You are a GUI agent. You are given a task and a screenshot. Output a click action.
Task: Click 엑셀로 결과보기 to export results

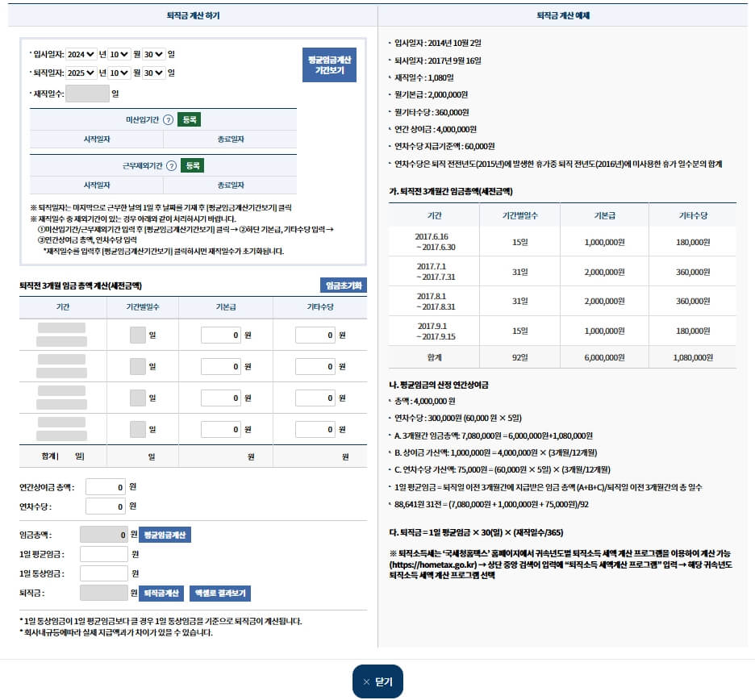click(x=220, y=593)
